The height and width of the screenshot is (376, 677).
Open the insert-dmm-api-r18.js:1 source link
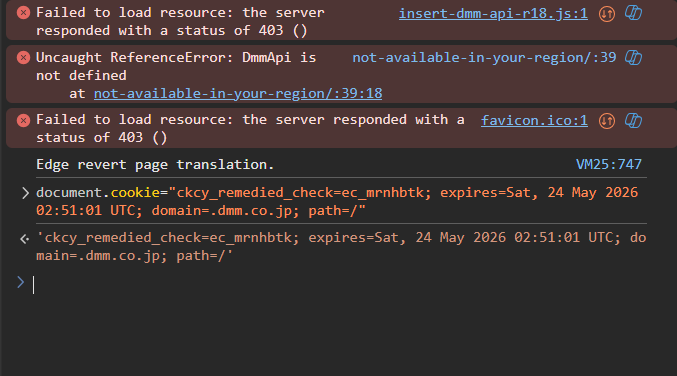[493, 13]
